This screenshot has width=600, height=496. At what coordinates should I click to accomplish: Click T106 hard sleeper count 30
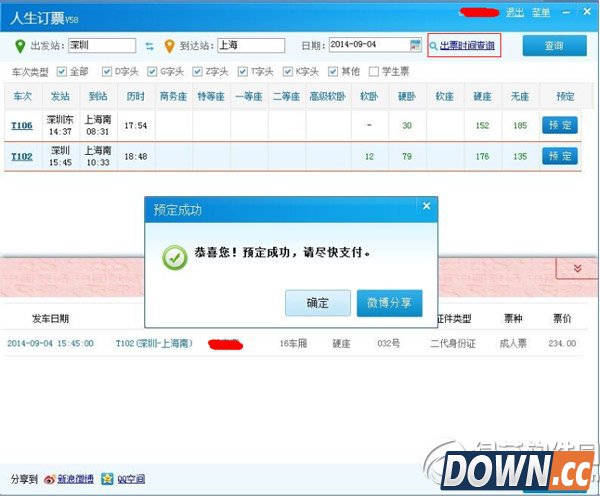coord(407,126)
